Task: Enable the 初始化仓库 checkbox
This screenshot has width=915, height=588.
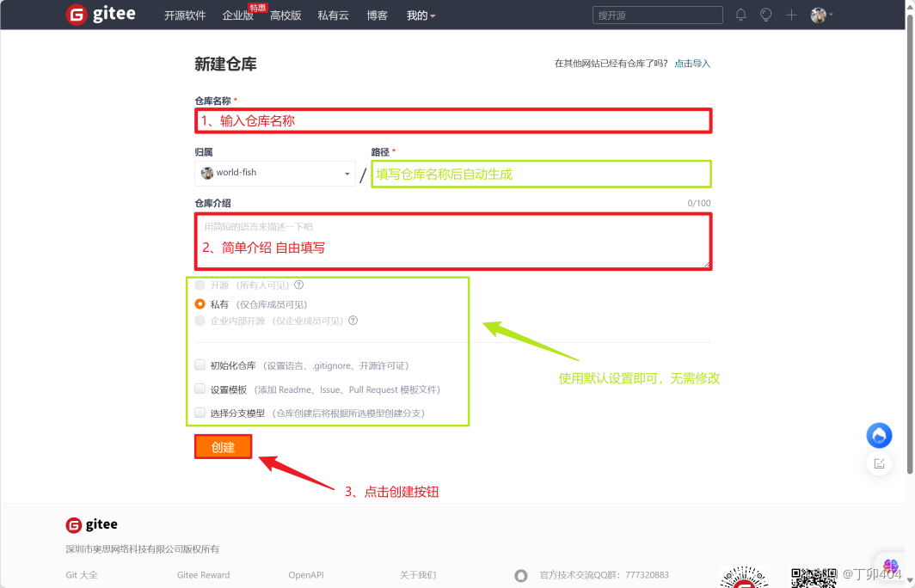Action: [x=200, y=364]
